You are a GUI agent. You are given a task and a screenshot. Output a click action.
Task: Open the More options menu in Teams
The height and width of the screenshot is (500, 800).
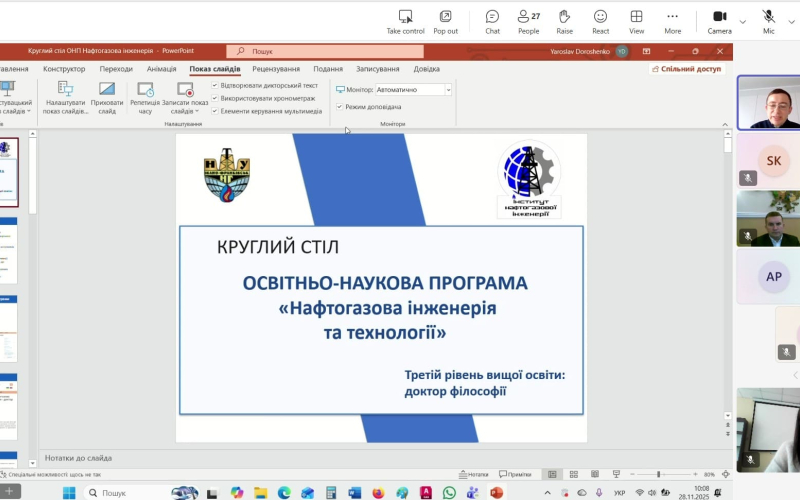click(672, 17)
